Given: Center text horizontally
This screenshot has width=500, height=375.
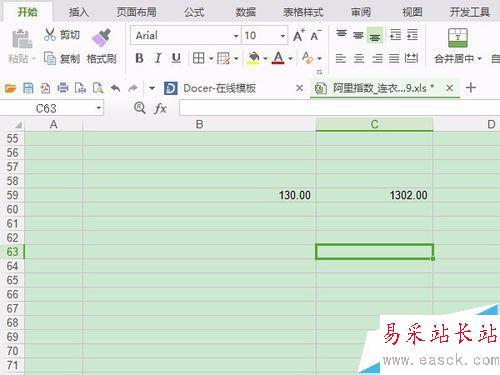Looking at the screenshot, I should (359, 59).
